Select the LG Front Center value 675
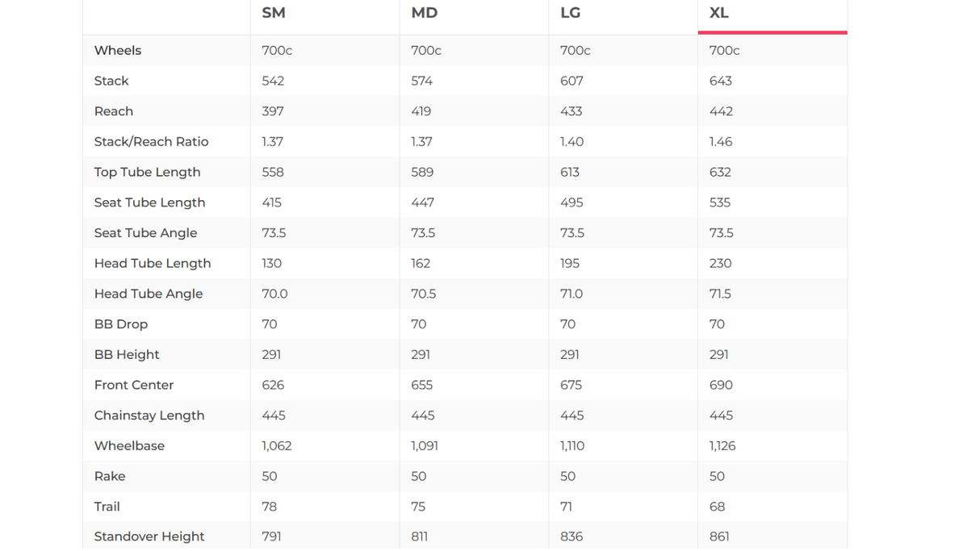The height and width of the screenshot is (551, 980). click(x=571, y=385)
